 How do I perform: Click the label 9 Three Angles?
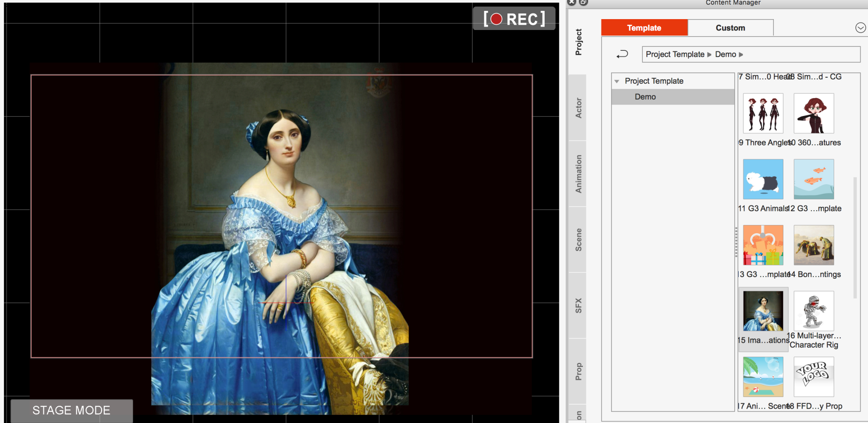pyautogui.click(x=765, y=142)
